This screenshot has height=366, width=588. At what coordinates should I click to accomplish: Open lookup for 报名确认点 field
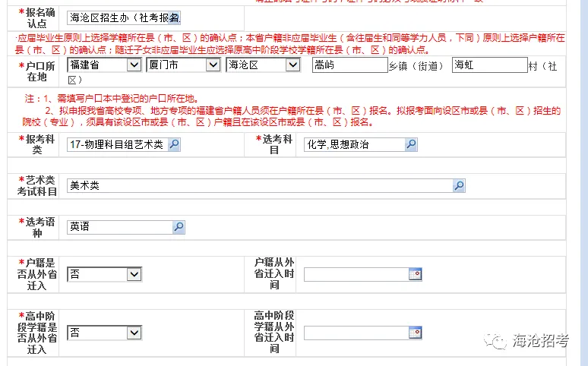click(x=175, y=17)
